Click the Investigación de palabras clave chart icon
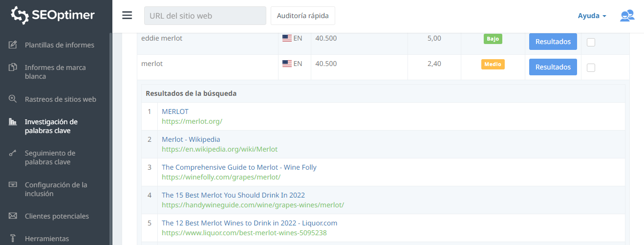This screenshot has width=644, height=245. (14, 122)
